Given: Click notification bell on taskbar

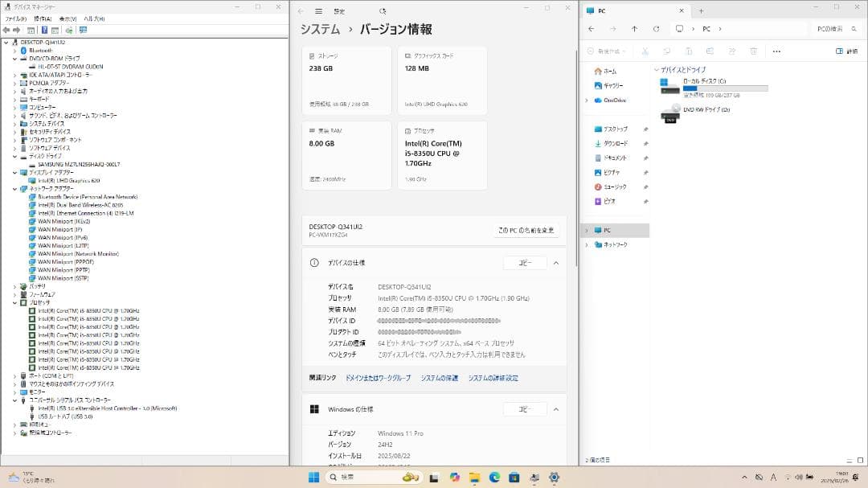Looking at the screenshot, I should coord(856,477).
